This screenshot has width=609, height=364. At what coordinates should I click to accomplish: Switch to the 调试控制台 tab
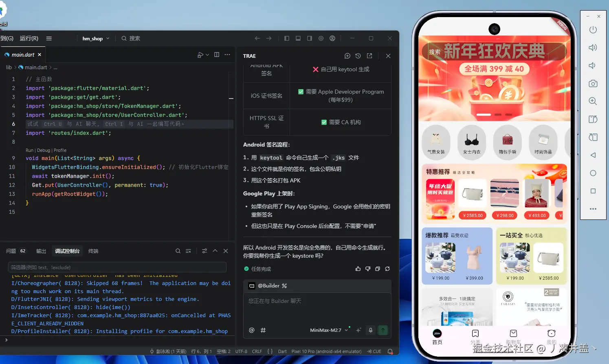[67, 251]
